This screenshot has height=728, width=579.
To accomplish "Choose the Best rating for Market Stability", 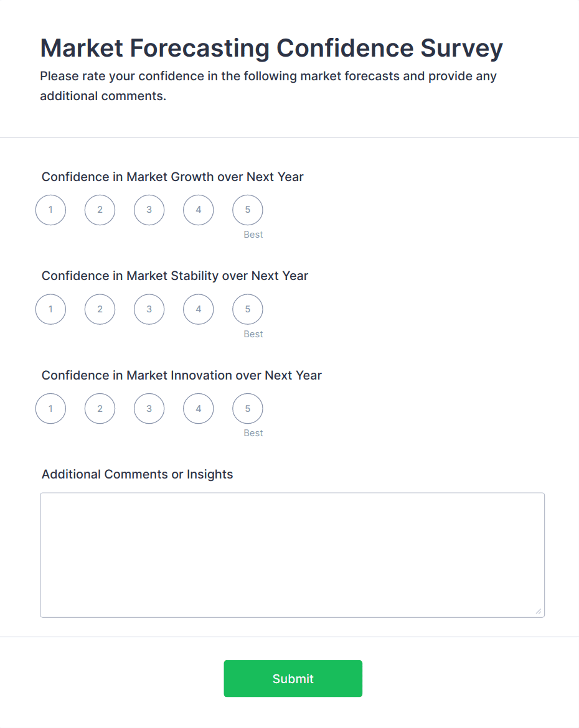I will tap(247, 309).
